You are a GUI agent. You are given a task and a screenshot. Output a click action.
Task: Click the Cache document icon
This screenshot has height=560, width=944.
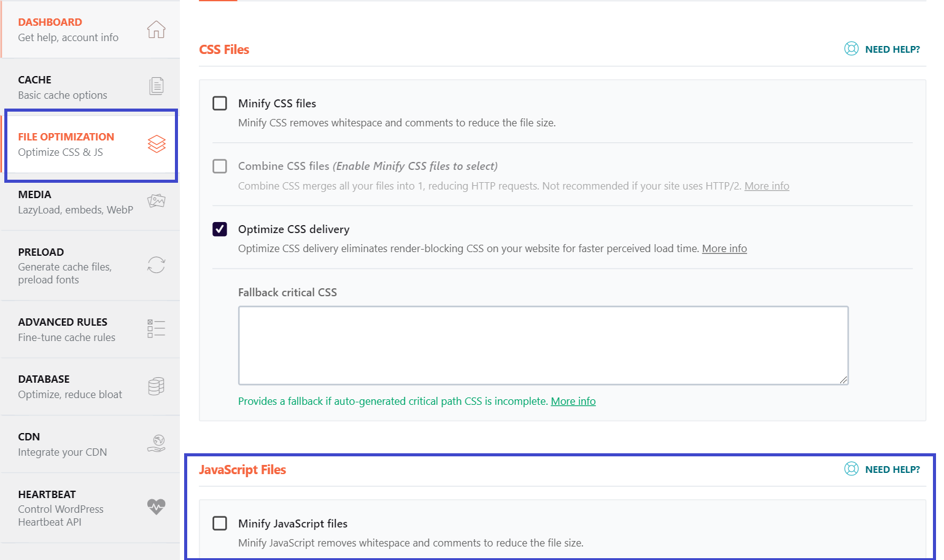[157, 86]
